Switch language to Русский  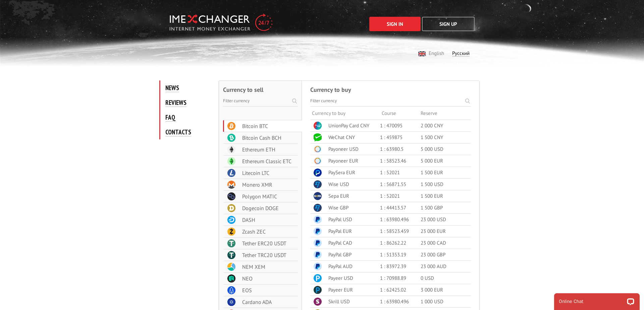click(461, 53)
